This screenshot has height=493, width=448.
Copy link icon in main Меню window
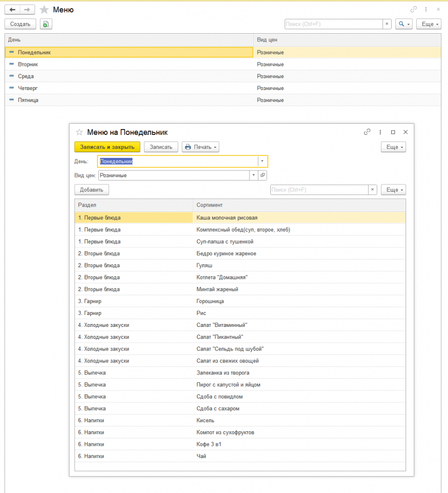coord(413,10)
